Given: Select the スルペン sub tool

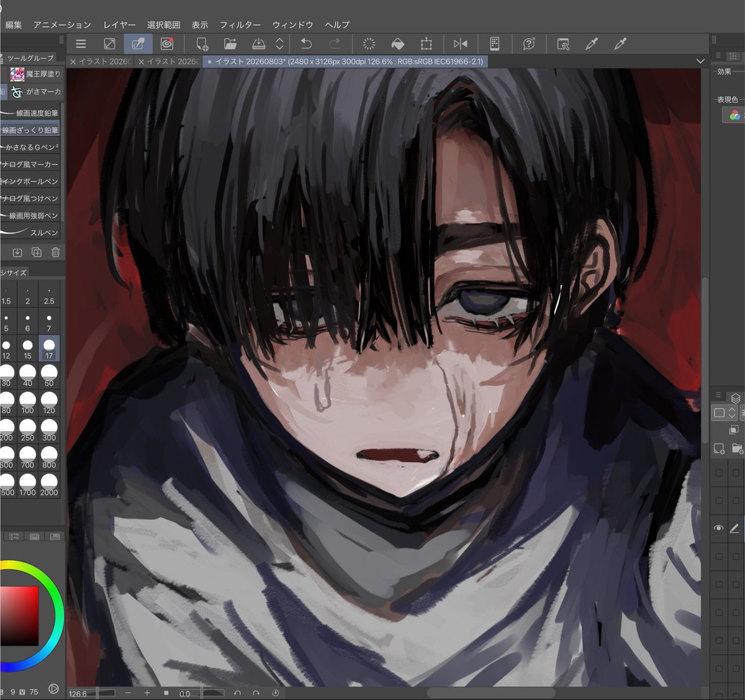Looking at the screenshot, I should pyautogui.click(x=30, y=232).
